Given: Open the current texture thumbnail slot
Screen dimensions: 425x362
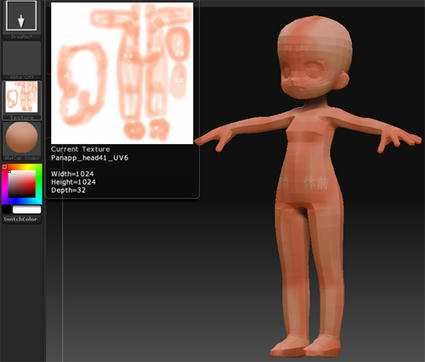Looking at the screenshot, I should point(22,97).
